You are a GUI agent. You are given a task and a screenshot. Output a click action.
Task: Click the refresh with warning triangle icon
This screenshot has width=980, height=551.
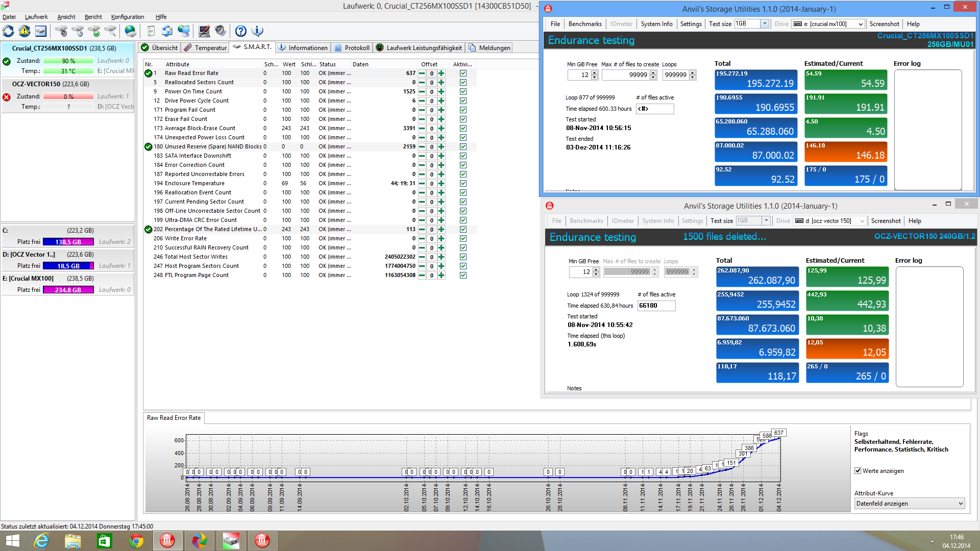[x=24, y=31]
